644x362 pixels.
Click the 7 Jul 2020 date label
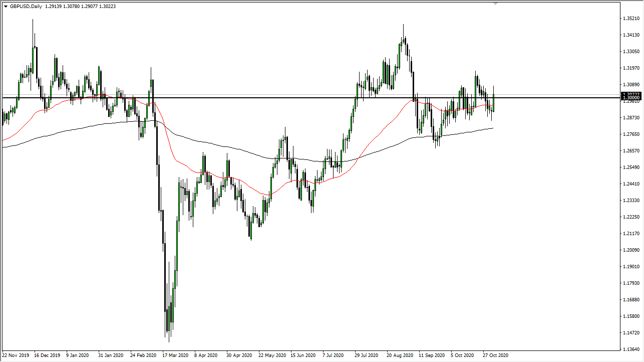click(333, 355)
